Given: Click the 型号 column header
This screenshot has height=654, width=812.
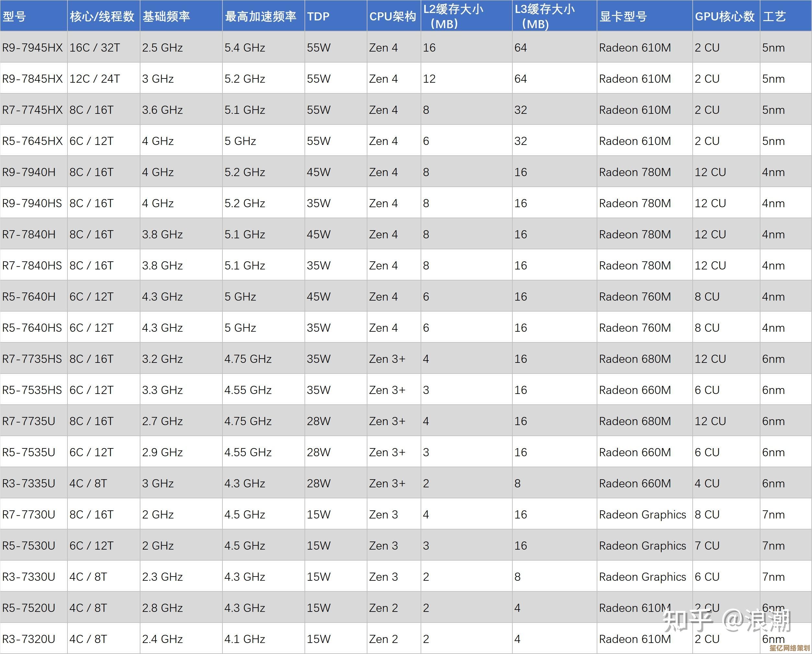Looking at the screenshot, I should tap(14, 16).
